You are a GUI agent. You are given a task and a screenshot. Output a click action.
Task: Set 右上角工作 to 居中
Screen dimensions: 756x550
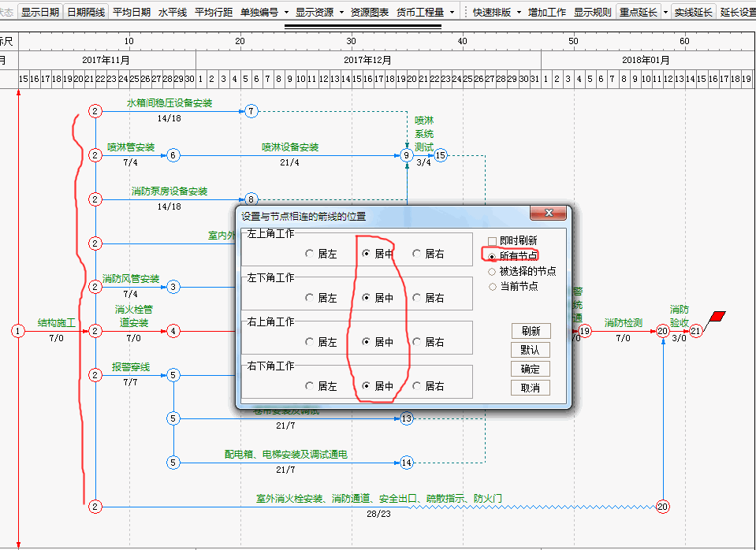(367, 342)
